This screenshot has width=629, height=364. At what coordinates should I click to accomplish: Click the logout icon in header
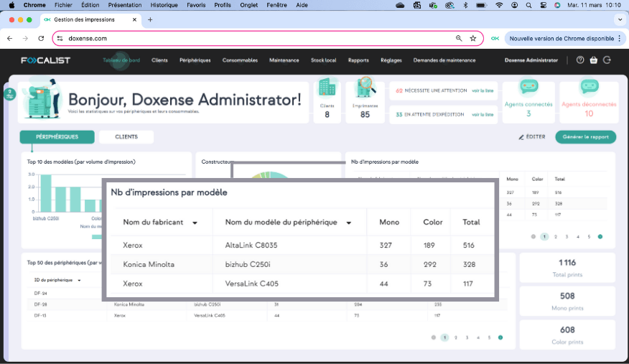(607, 60)
